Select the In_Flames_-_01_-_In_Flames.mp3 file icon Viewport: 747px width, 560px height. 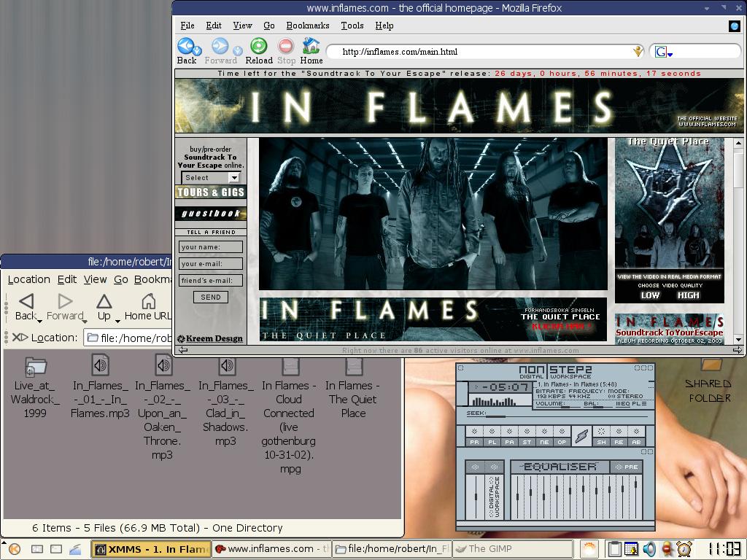click(100, 365)
